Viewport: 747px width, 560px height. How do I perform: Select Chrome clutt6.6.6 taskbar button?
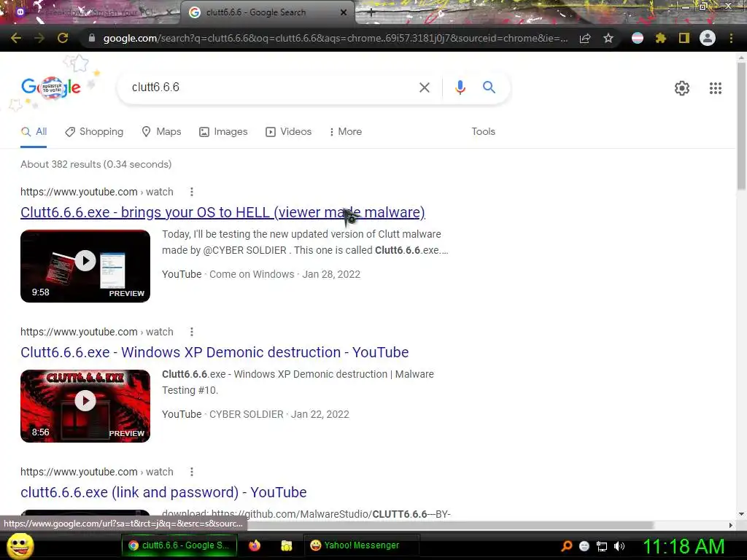tap(179, 545)
